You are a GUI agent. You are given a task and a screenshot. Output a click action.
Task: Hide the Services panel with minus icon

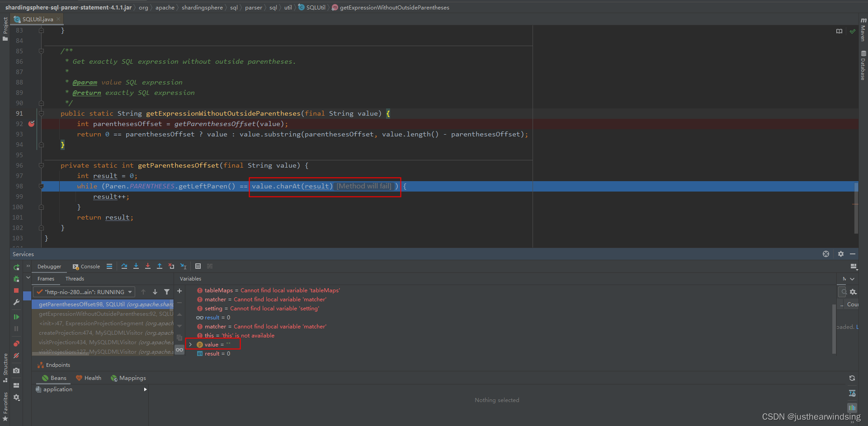(853, 254)
